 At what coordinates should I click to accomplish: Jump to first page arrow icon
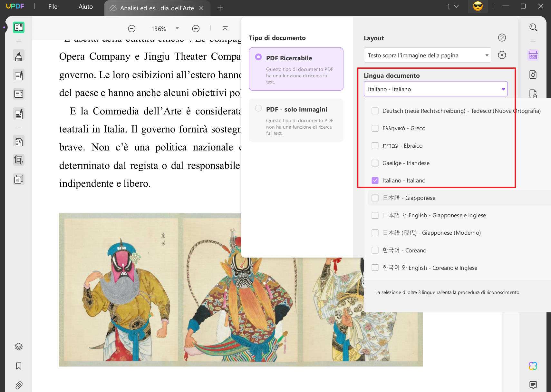point(225,29)
